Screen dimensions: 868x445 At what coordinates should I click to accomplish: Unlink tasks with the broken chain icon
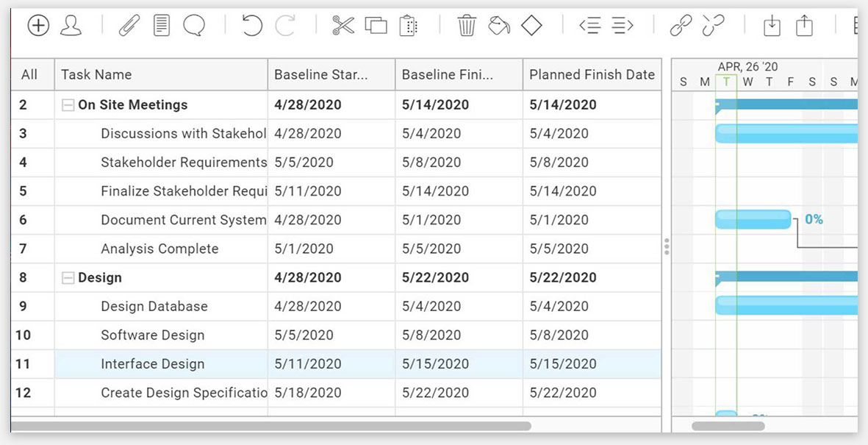click(714, 26)
